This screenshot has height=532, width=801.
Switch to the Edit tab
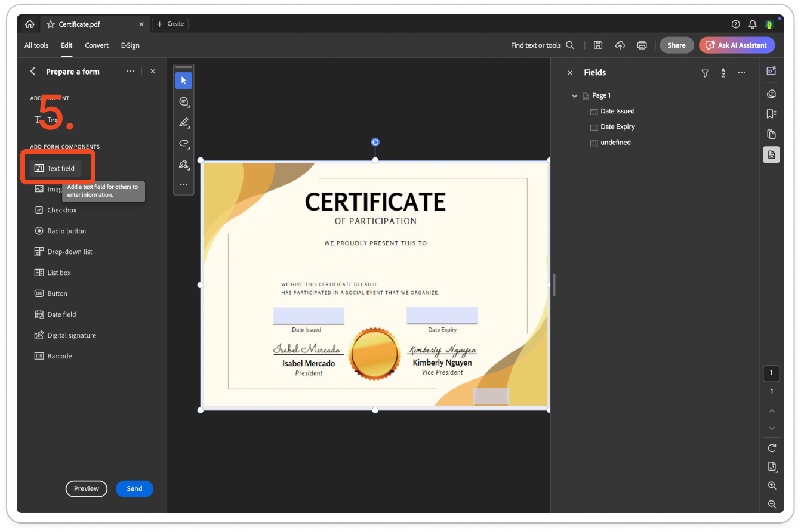click(x=67, y=45)
